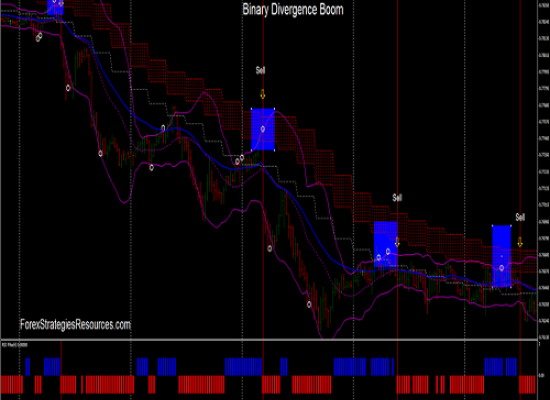Screen dimensions: 550x400
Task: Click the indicator label in the bottom sub-window
Action: 15,345
